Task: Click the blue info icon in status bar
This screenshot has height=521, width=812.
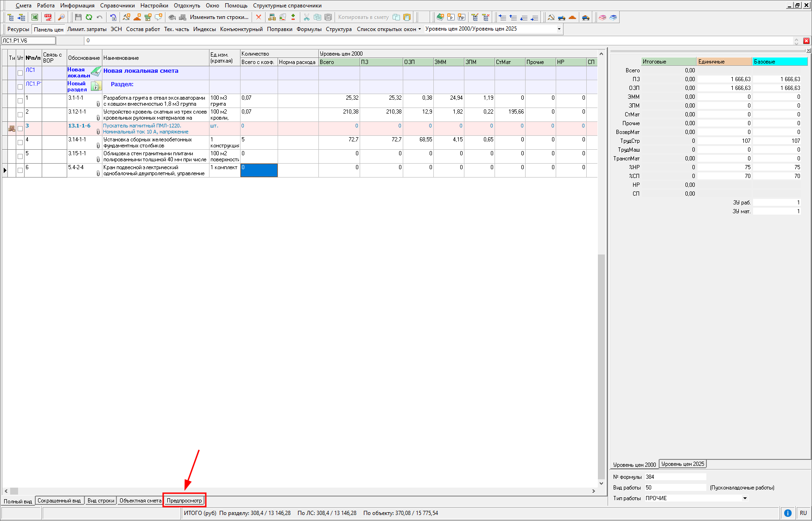Action: pos(787,513)
